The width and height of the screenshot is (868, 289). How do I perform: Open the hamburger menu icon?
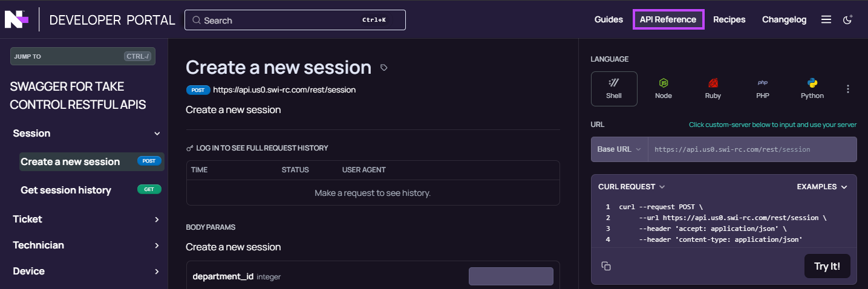[826, 20]
